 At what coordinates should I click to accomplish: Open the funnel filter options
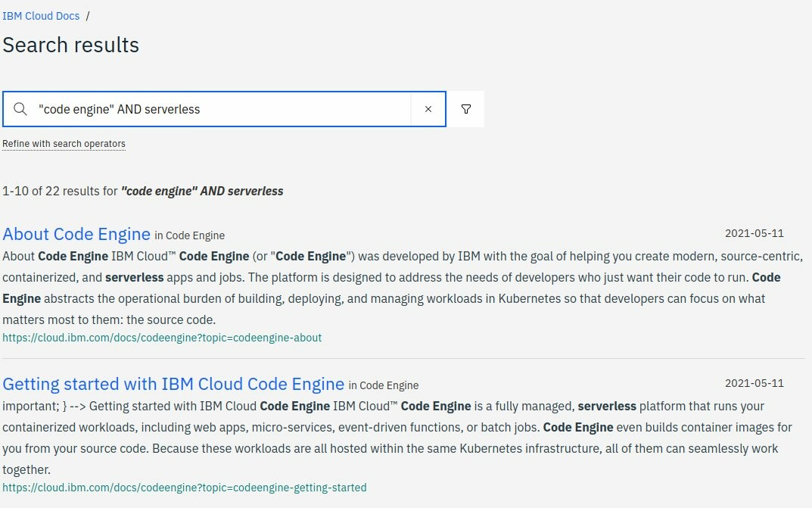point(466,109)
